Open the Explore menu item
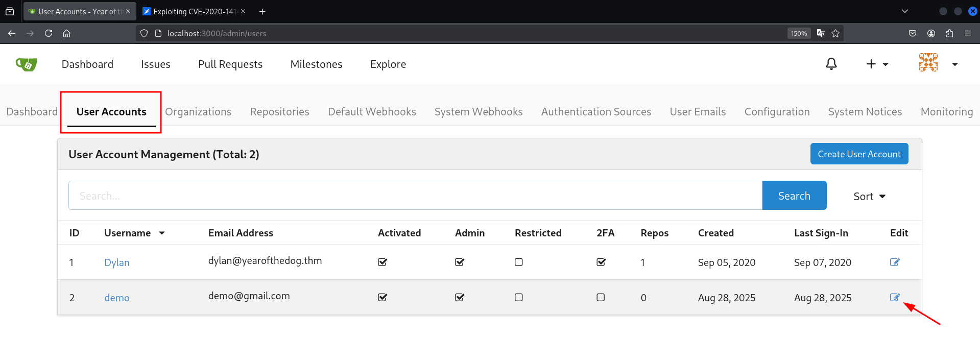The width and height of the screenshot is (980, 362). click(x=388, y=64)
